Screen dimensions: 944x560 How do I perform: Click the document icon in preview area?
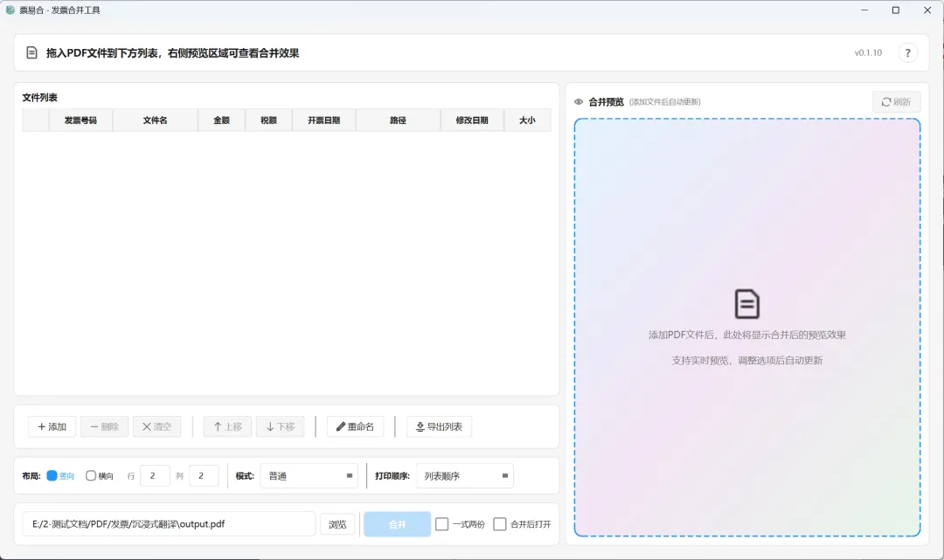[746, 304]
